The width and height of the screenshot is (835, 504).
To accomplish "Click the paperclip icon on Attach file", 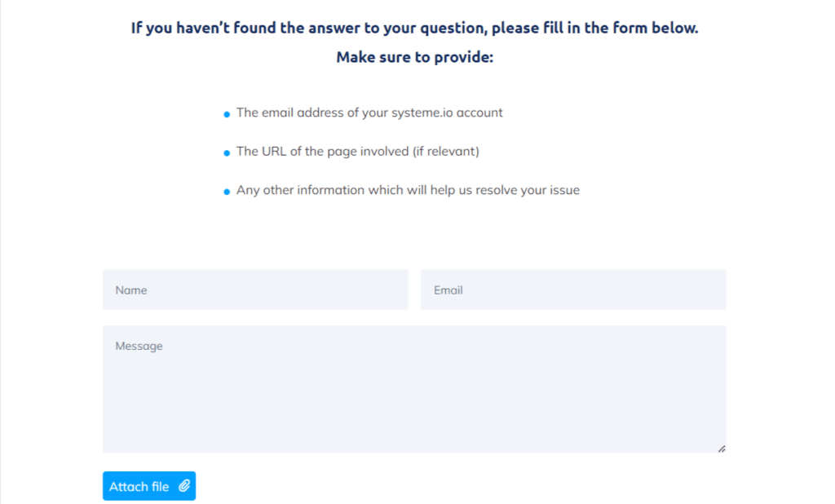I will (184, 486).
